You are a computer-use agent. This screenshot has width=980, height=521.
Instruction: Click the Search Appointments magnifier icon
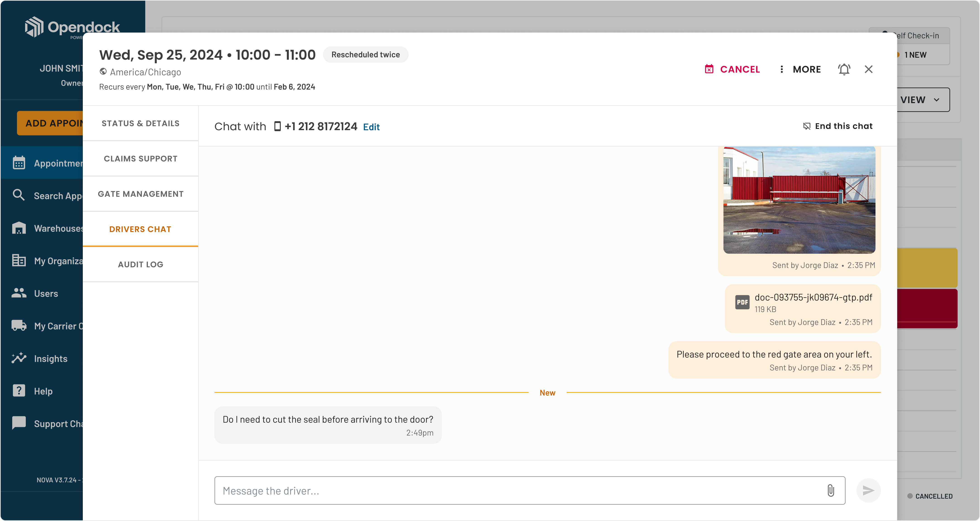(19, 195)
